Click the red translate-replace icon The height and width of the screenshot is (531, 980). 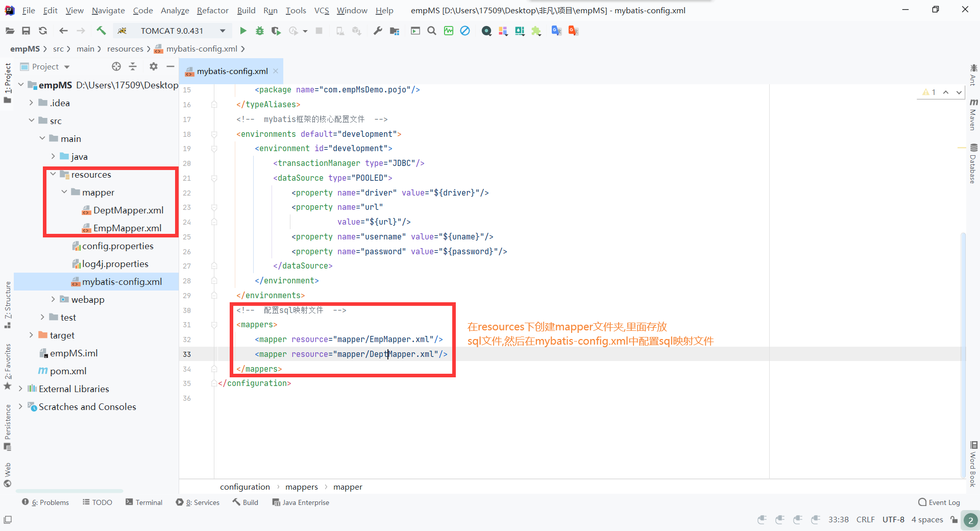pyautogui.click(x=573, y=31)
